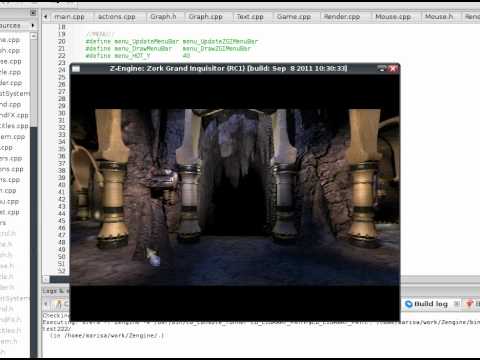Click the Build log tab icon
The width and height of the screenshot is (480, 360).
tap(408, 304)
